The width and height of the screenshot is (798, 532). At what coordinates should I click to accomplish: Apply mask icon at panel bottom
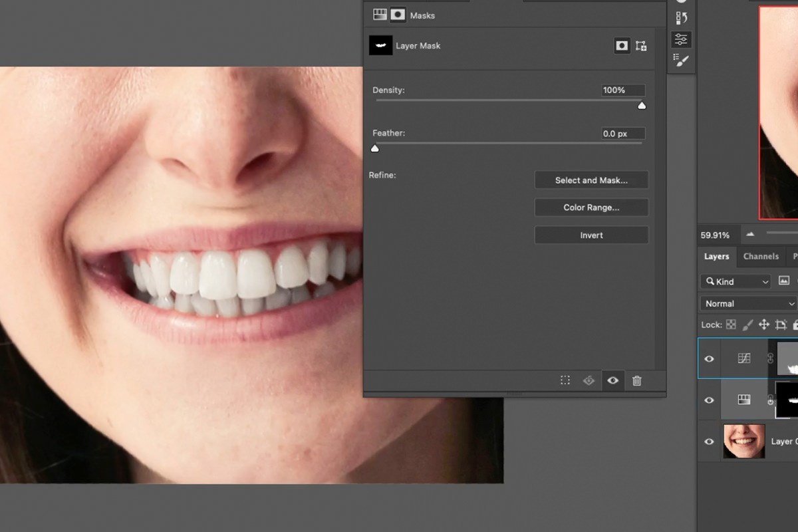(x=589, y=380)
